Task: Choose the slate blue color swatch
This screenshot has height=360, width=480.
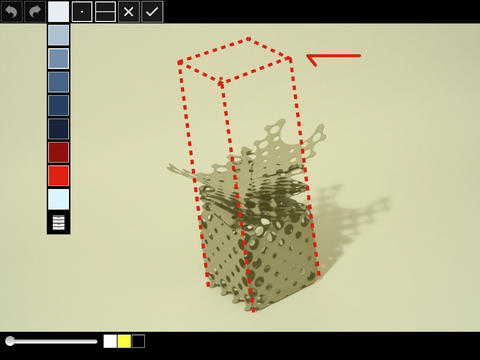Action: (58, 82)
